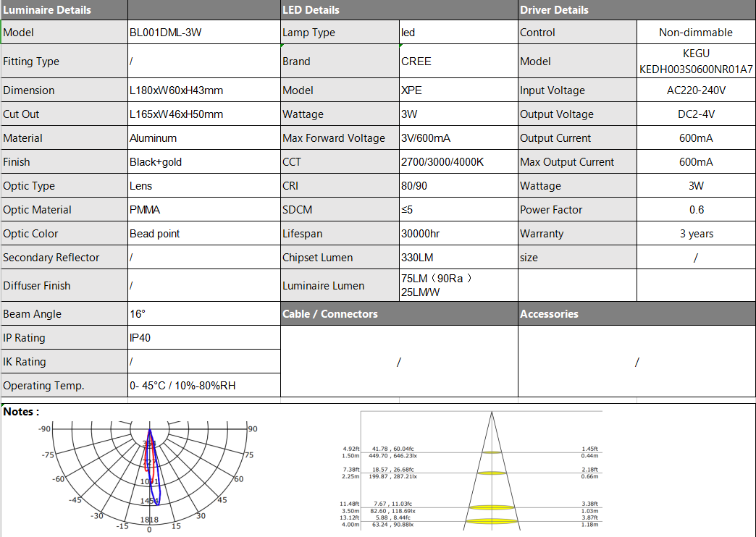Click the 'Secondary Reflector' label cell

[64, 258]
